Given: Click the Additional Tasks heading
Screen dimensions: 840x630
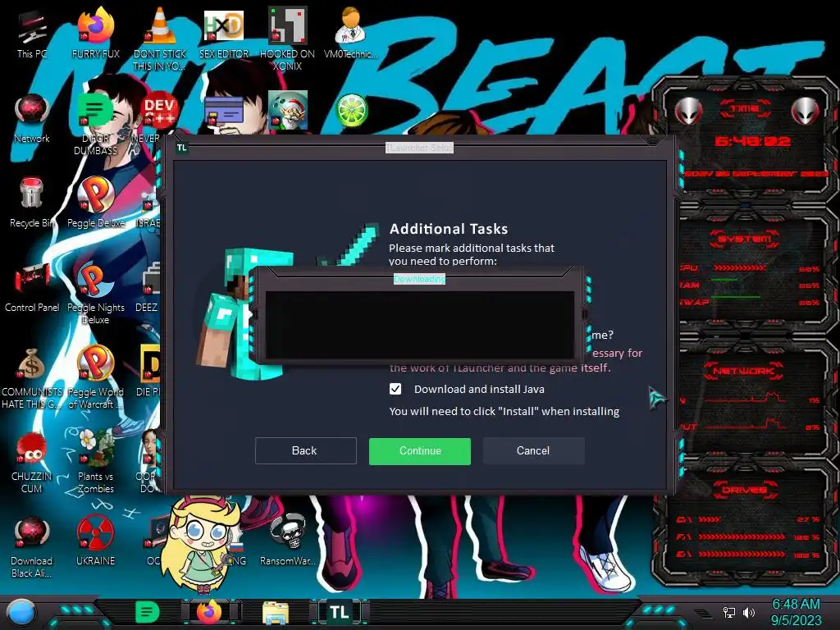Looking at the screenshot, I should pos(449,229).
